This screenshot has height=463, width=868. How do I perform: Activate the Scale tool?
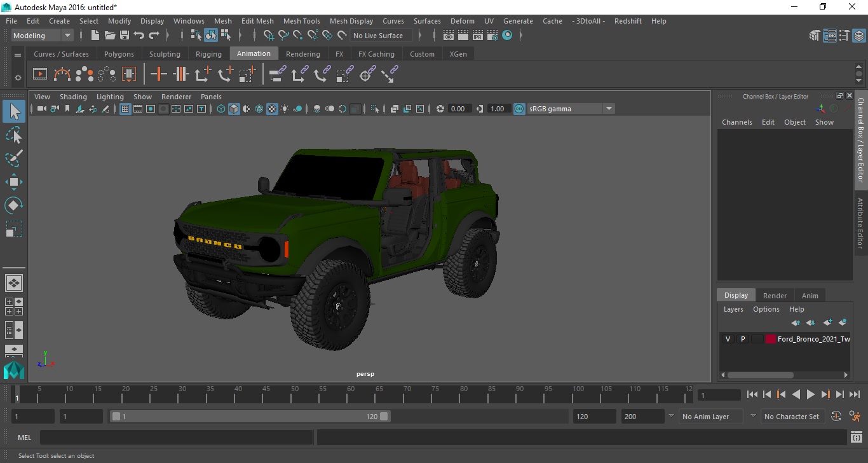click(x=14, y=228)
